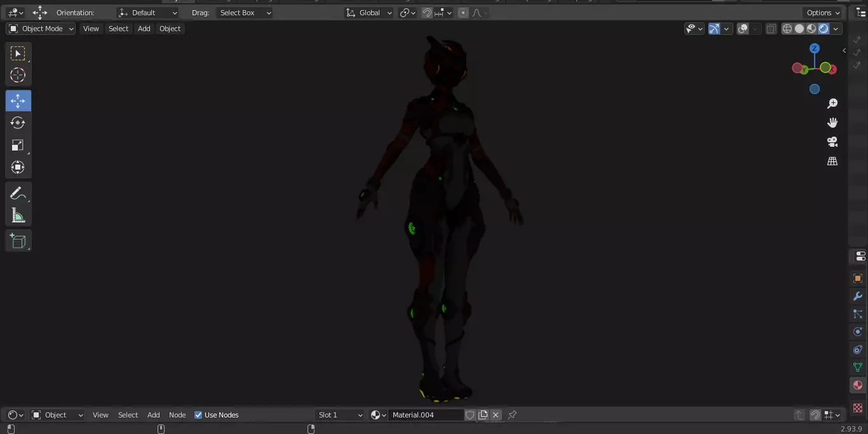The image size is (868, 434).
Task: Select the Select Box tool icon
Action: click(x=18, y=53)
